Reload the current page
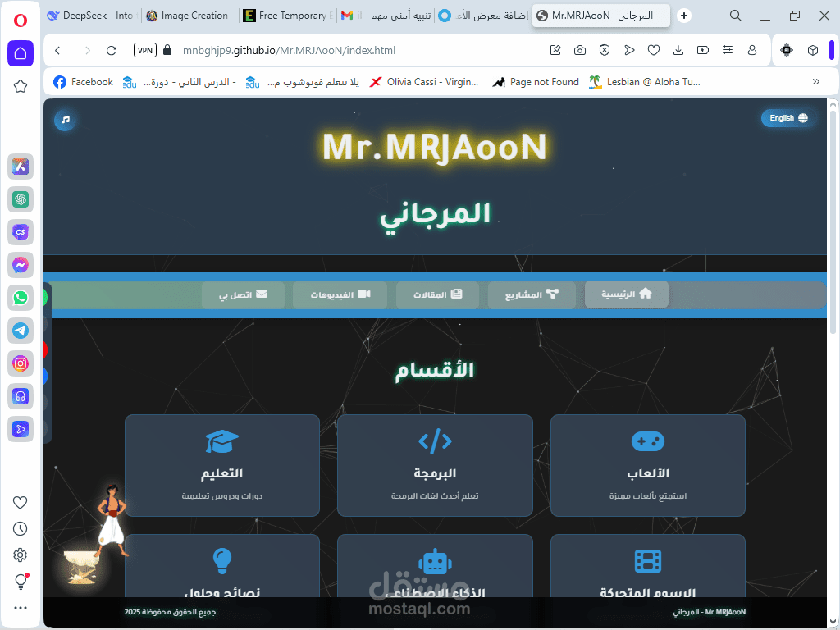The image size is (840, 630). tap(112, 50)
